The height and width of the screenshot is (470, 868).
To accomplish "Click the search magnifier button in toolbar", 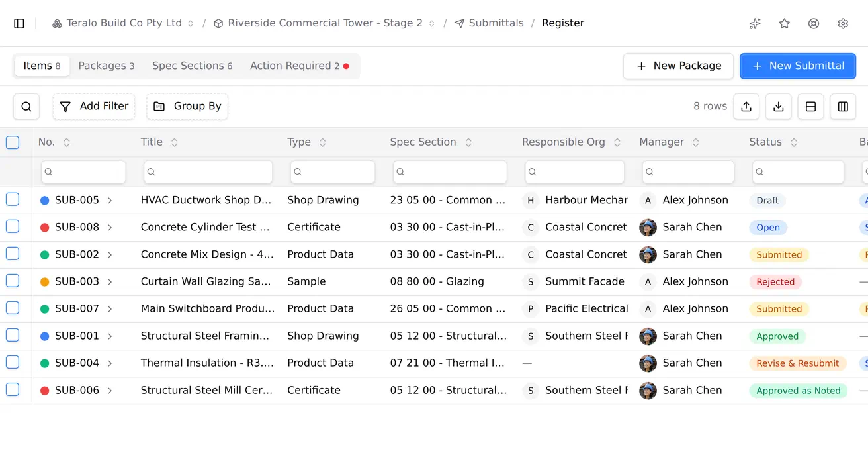I will [x=26, y=107].
